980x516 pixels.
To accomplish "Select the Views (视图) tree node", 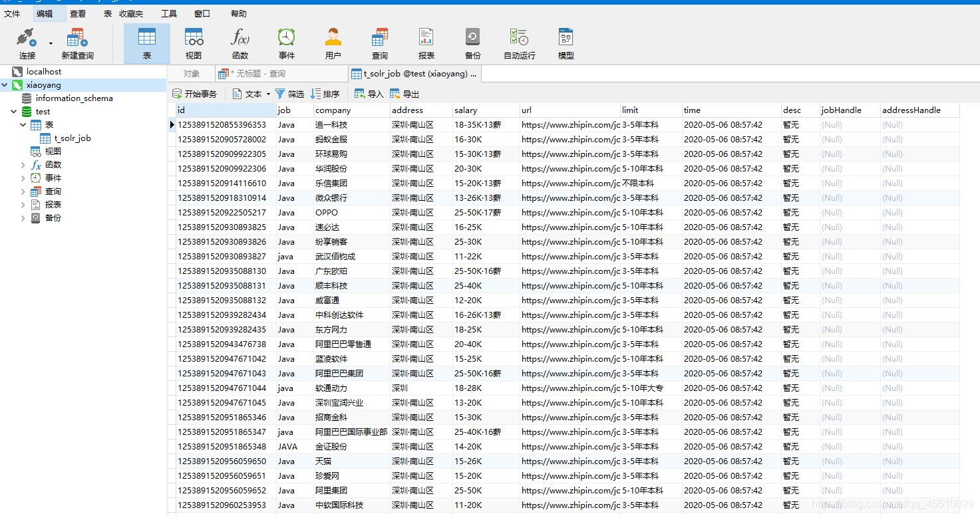I will tap(53, 152).
